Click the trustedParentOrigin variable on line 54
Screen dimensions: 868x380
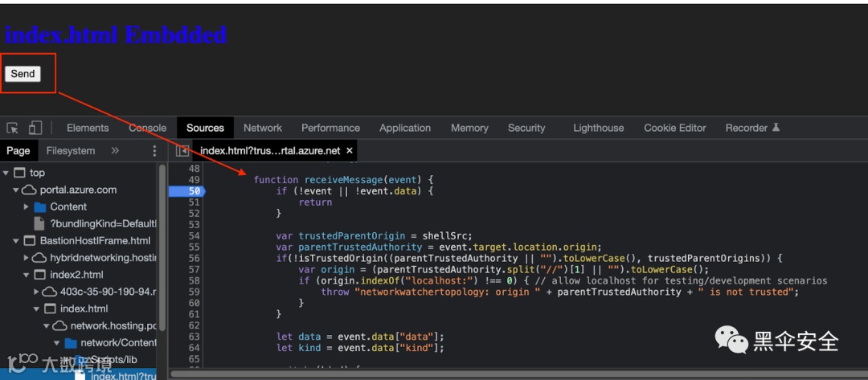350,235
